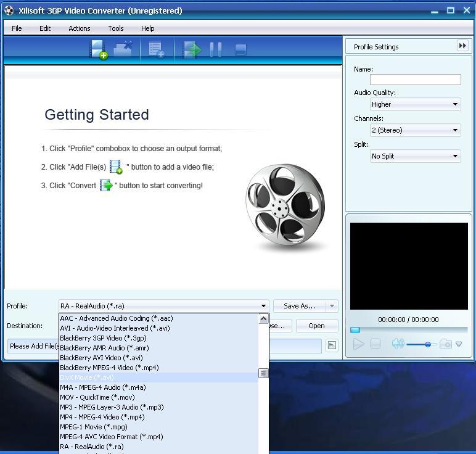Open the Save As dropdown arrow
The image size is (476, 454).
(332, 306)
